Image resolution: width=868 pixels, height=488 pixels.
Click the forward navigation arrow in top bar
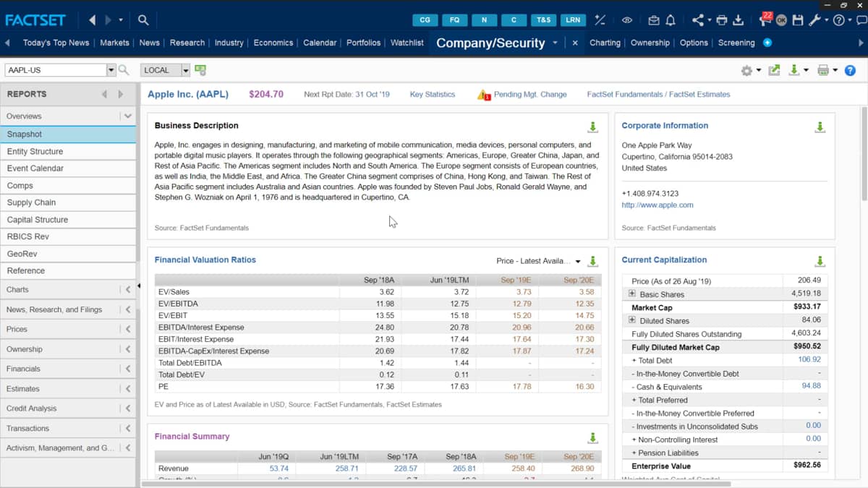109,20
